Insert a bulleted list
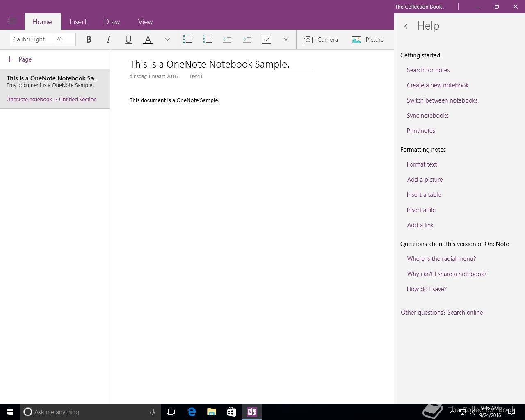525x420 pixels. [x=188, y=39]
